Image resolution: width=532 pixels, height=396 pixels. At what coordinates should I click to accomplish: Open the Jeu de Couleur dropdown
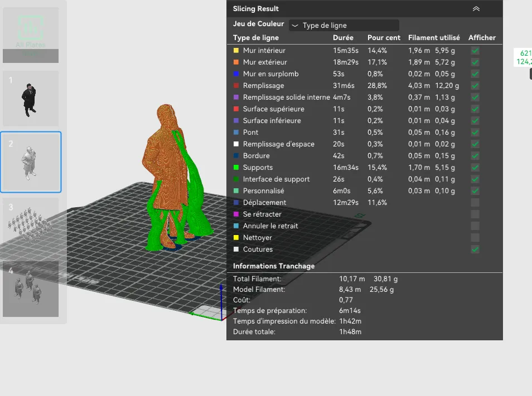[344, 26]
